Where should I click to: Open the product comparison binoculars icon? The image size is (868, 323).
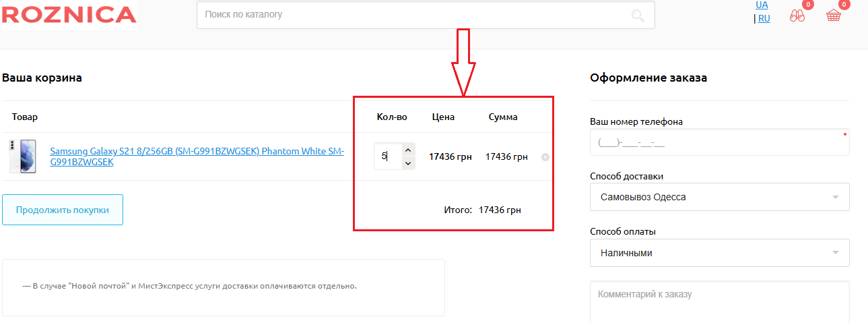(798, 16)
